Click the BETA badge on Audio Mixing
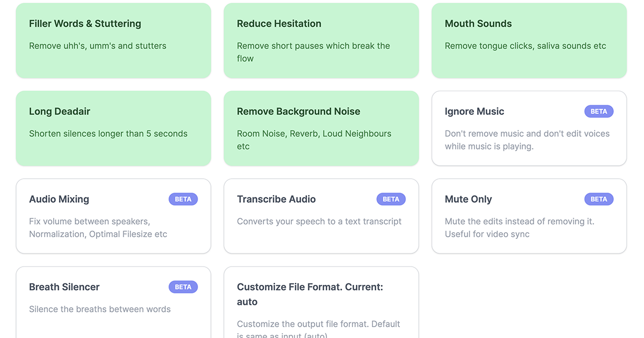This screenshot has width=644, height=338. (x=183, y=199)
